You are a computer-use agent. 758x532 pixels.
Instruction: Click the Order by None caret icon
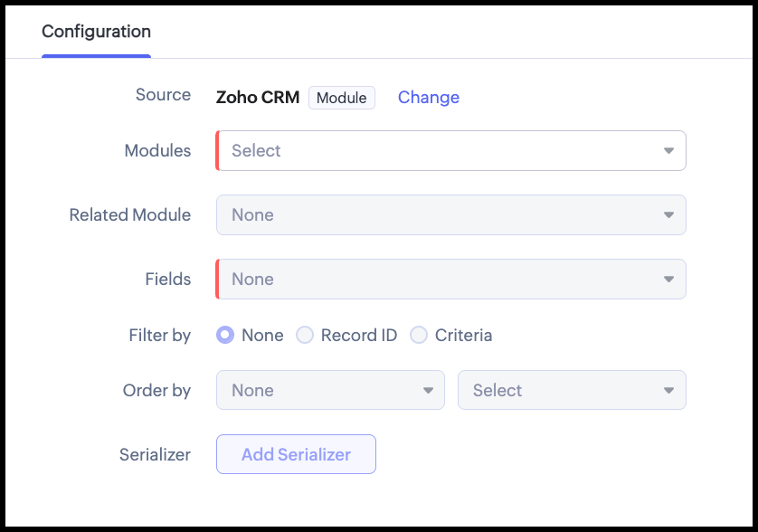pos(428,391)
